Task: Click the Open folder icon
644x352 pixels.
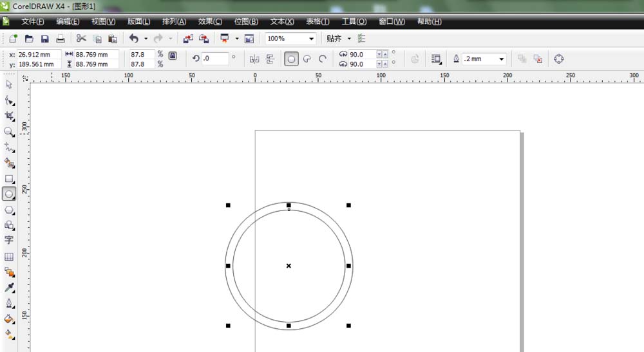Action: point(29,39)
